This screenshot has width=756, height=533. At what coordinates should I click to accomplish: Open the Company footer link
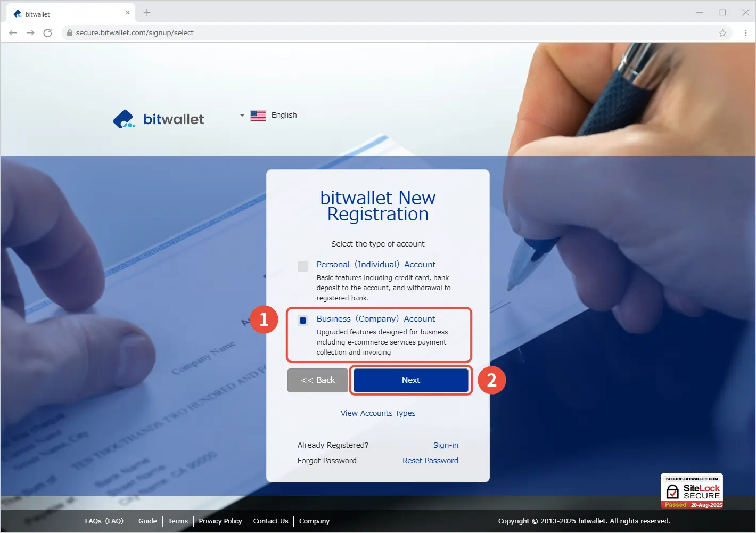tap(314, 521)
